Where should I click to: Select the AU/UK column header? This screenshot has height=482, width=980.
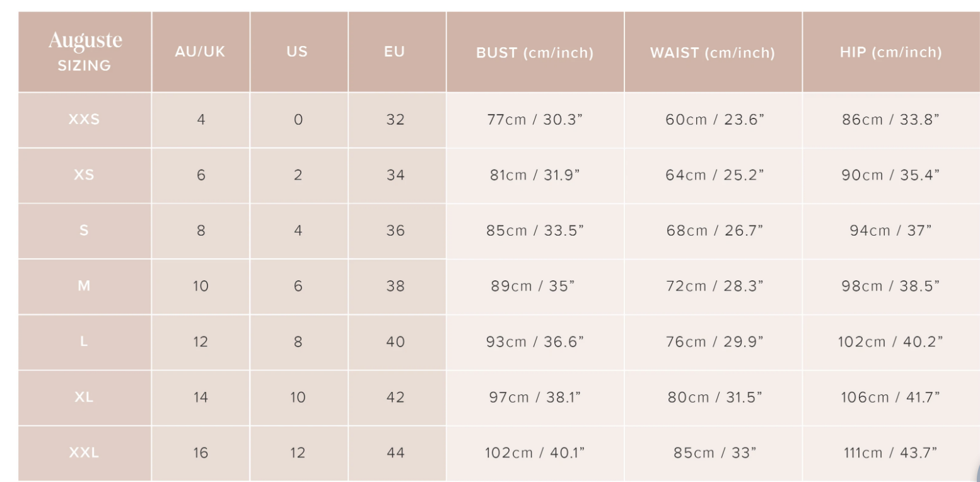click(x=200, y=52)
